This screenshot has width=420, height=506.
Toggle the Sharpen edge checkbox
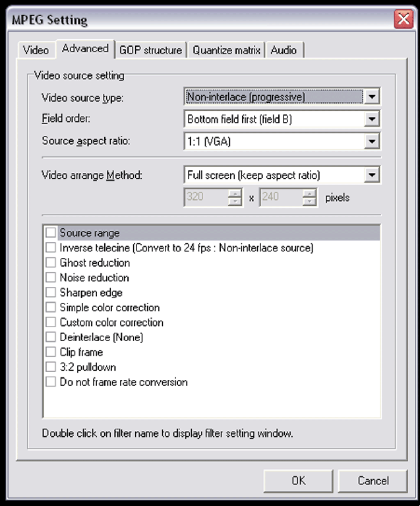click(51, 292)
